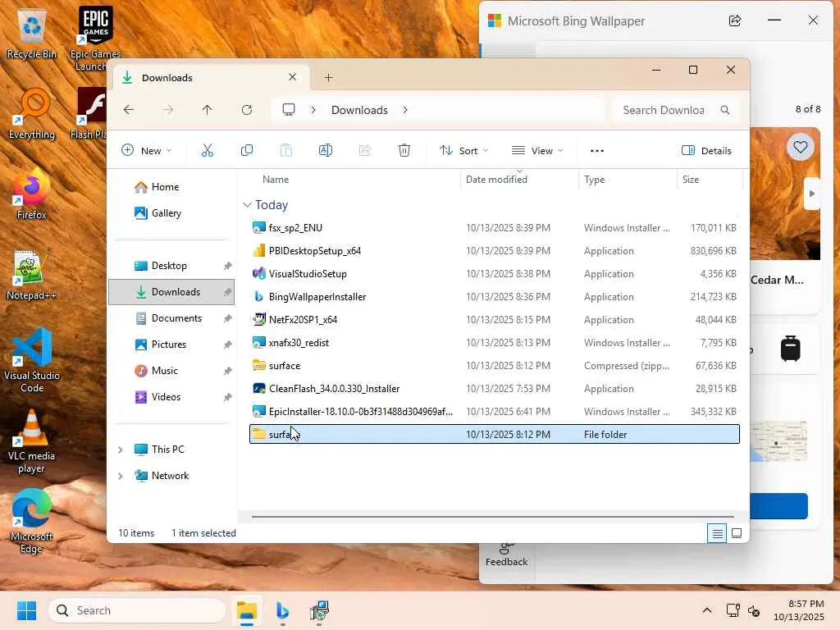Switch to details list view icon

pos(717,533)
